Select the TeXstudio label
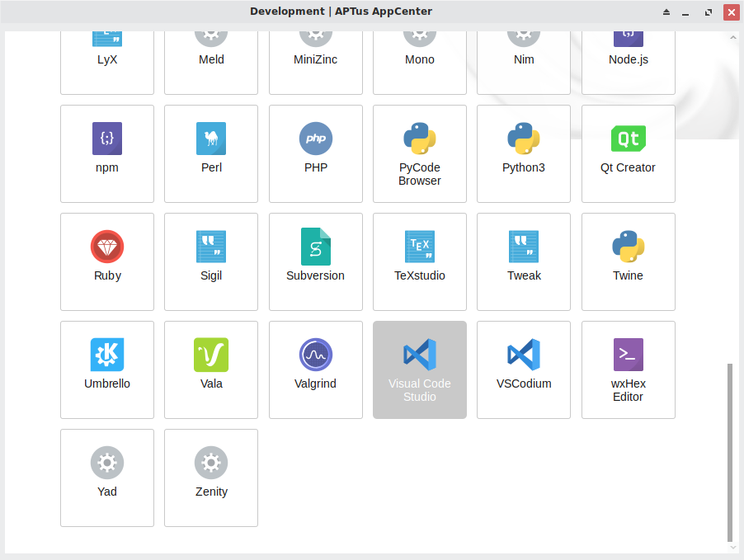The image size is (744, 560). pos(420,275)
